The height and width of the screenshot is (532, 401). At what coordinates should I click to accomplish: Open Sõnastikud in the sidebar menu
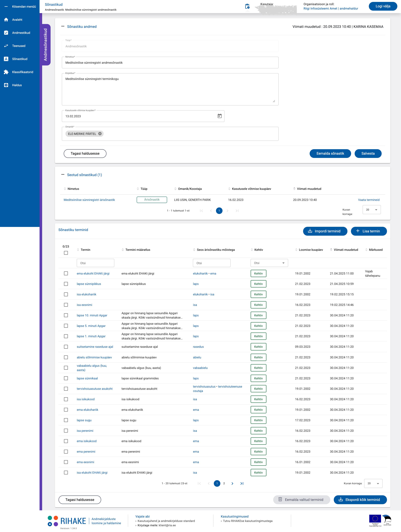click(x=20, y=59)
